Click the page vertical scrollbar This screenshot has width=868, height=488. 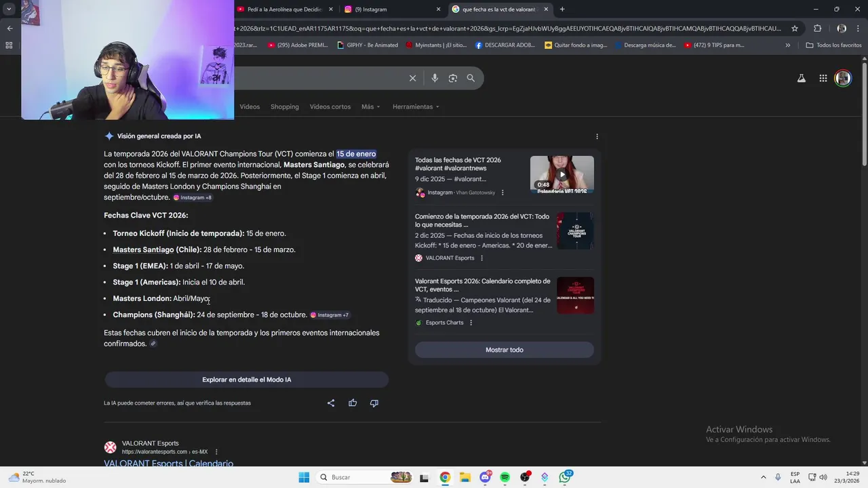click(864, 115)
